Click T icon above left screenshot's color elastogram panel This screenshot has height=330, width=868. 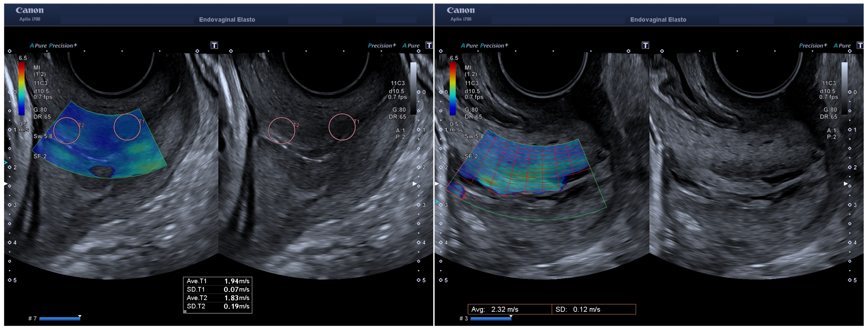tap(214, 45)
